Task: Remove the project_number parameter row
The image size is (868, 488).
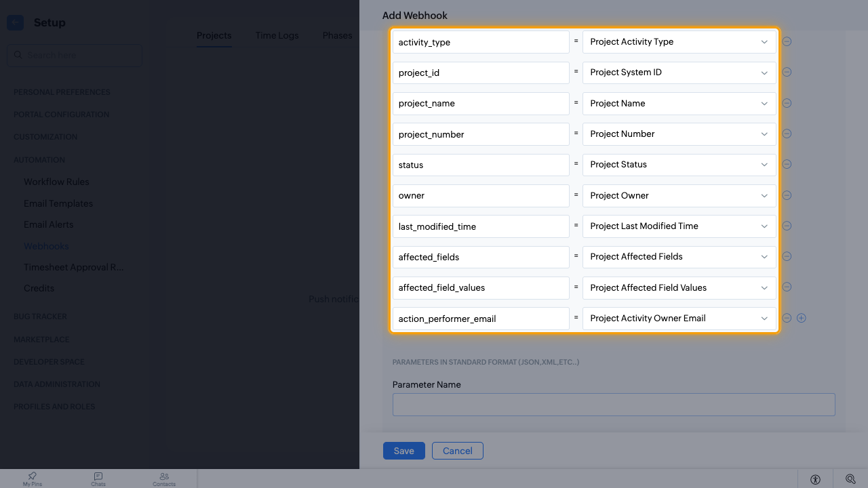Action: [x=787, y=134]
